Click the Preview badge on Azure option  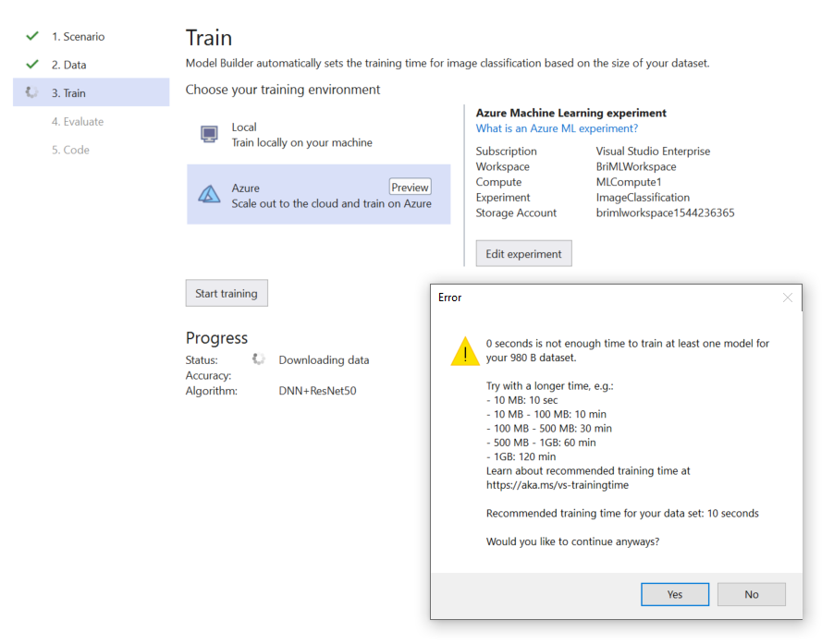pos(410,187)
